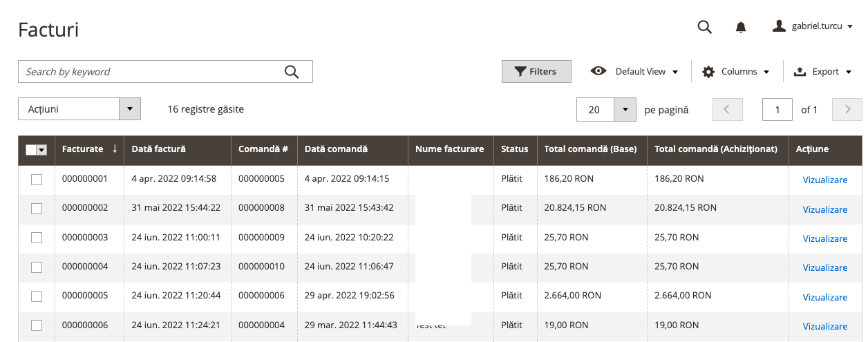
Task: Sort by Total comandă (Achiziționat) header
Action: [x=717, y=149]
